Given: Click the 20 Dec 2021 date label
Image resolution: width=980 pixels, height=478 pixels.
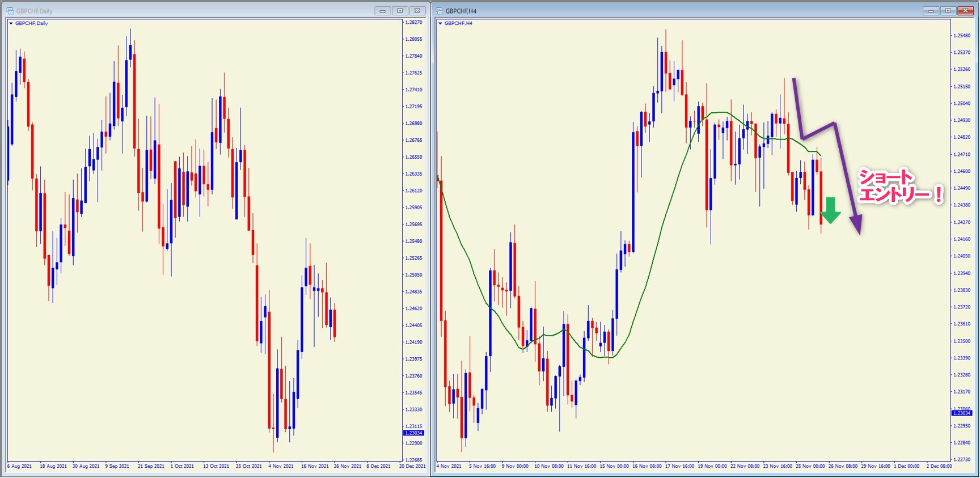Looking at the screenshot, I should tap(412, 466).
